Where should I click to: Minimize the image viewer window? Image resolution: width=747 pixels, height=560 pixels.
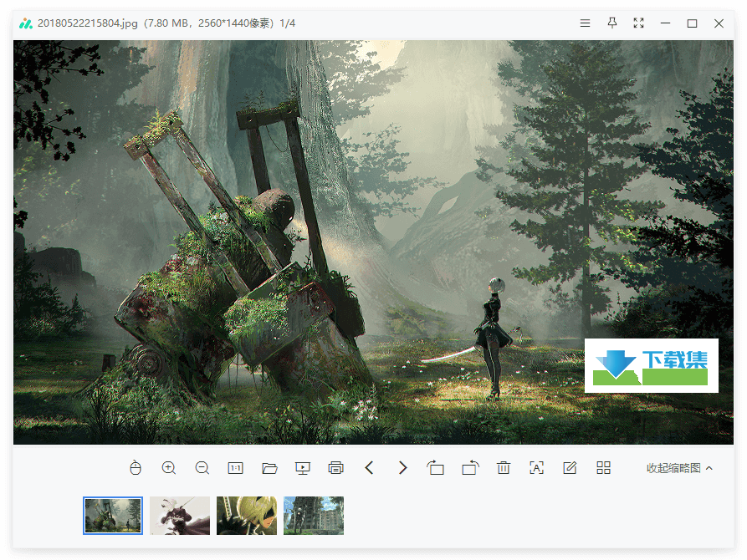(666, 23)
